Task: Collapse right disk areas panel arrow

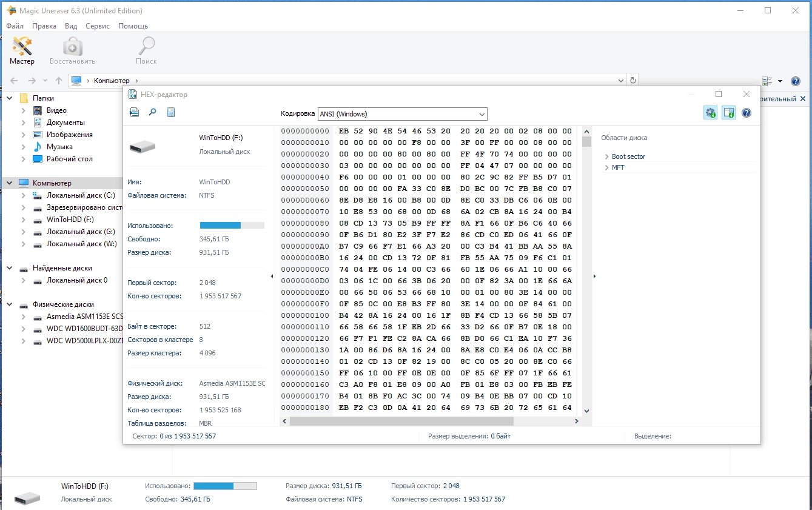Action: pos(594,277)
